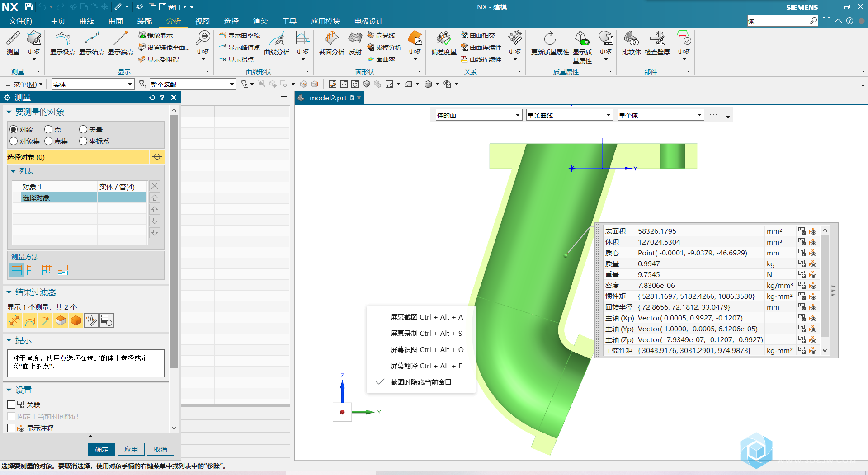Open the 菜单(M) menu button
The image size is (868, 475).
24,84
